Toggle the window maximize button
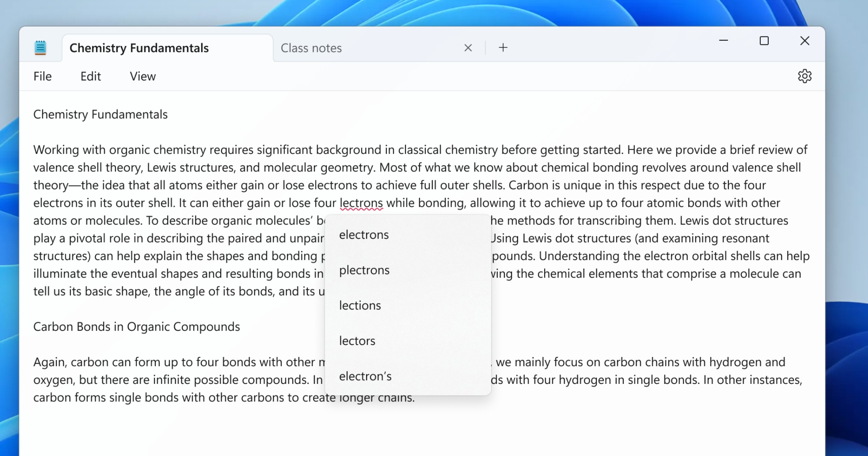This screenshot has height=456, width=868. tap(764, 40)
